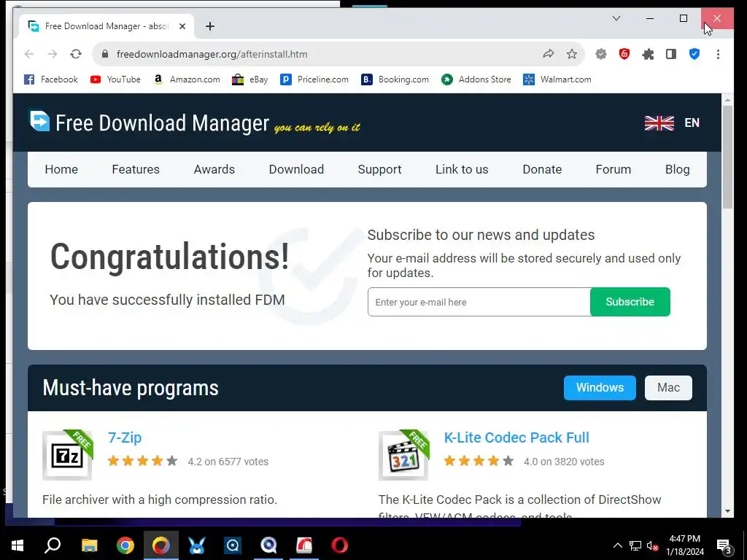This screenshot has width=747, height=560.
Task: Open taskbar search magnifier
Action: coord(53,545)
